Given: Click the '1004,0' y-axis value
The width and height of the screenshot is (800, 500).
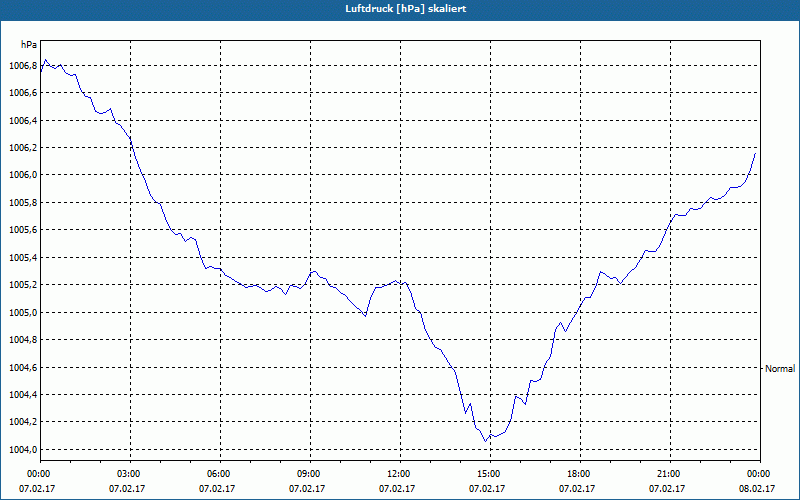Looking at the screenshot, I should coord(23,449).
